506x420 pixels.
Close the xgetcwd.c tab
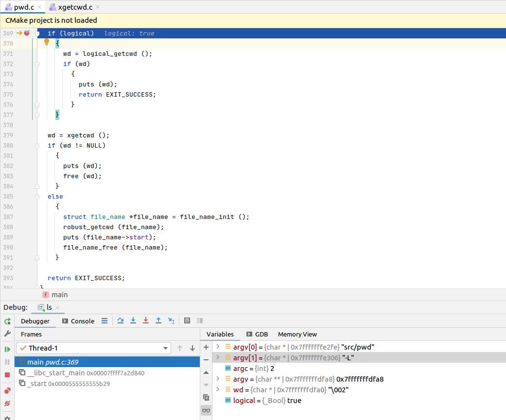[x=98, y=7]
